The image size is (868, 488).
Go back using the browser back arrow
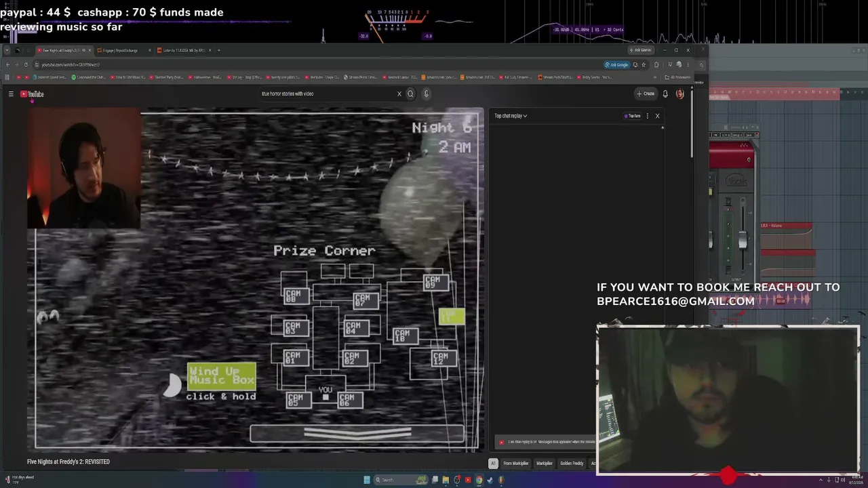(x=7, y=65)
